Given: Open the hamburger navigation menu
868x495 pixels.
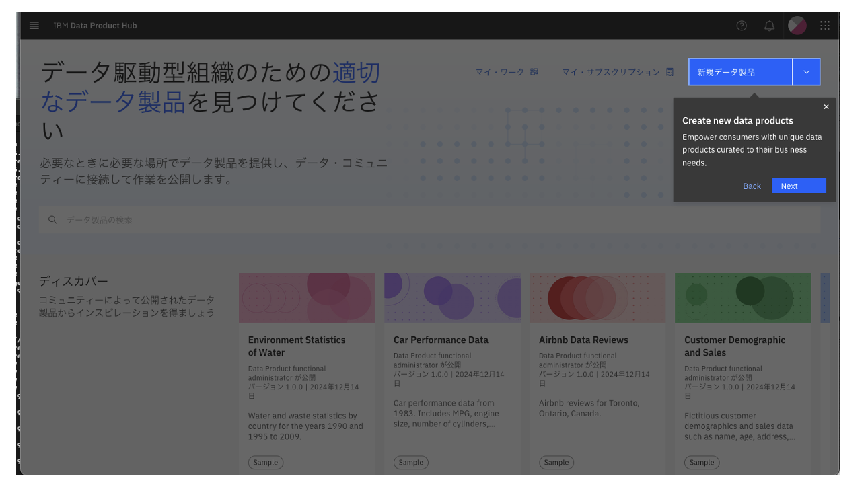Looking at the screenshot, I should [34, 26].
